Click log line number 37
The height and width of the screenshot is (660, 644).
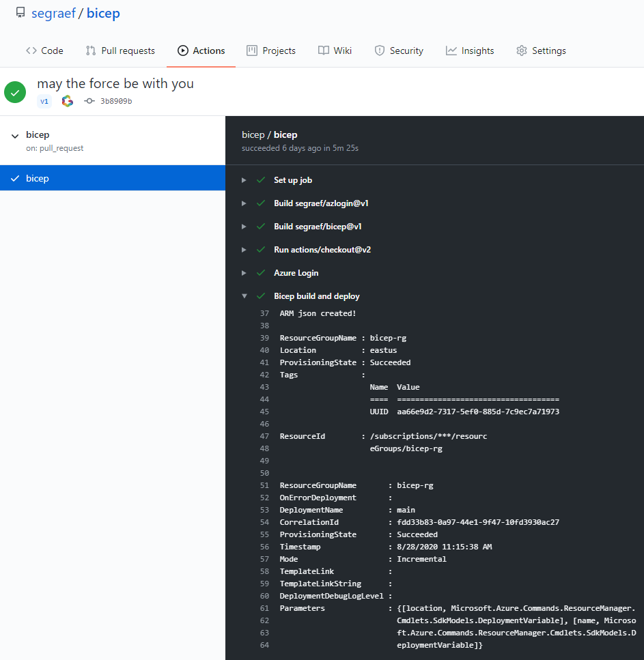[x=264, y=313]
